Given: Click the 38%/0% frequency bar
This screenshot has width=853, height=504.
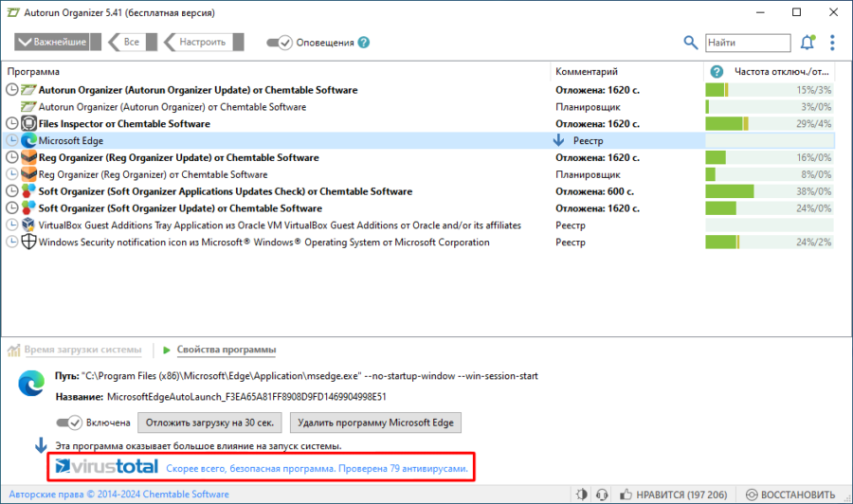Looking at the screenshot, I should click(x=770, y=190).
